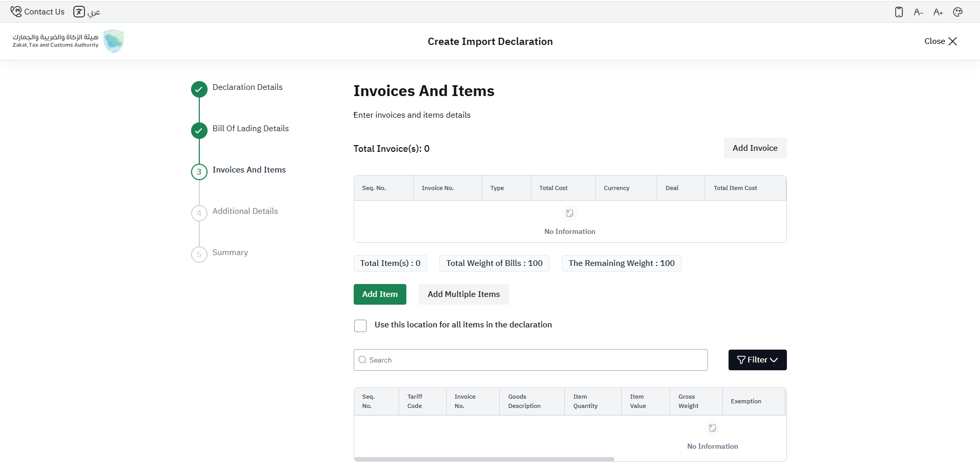Click the Bill Of Lading completed checkmark
Image resolution: width=980 pixels, height=472 pixels.
(199, 131)
